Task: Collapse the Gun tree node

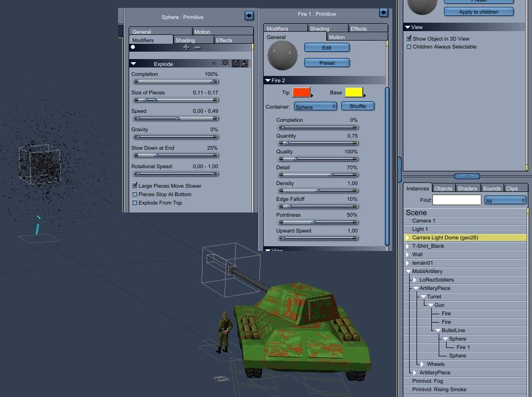Action: (431, 305)
